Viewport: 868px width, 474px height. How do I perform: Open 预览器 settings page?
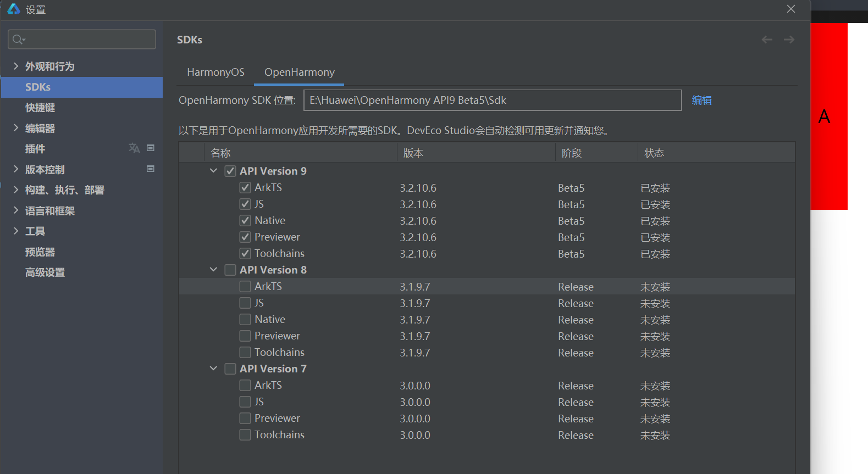pos(40,252)
